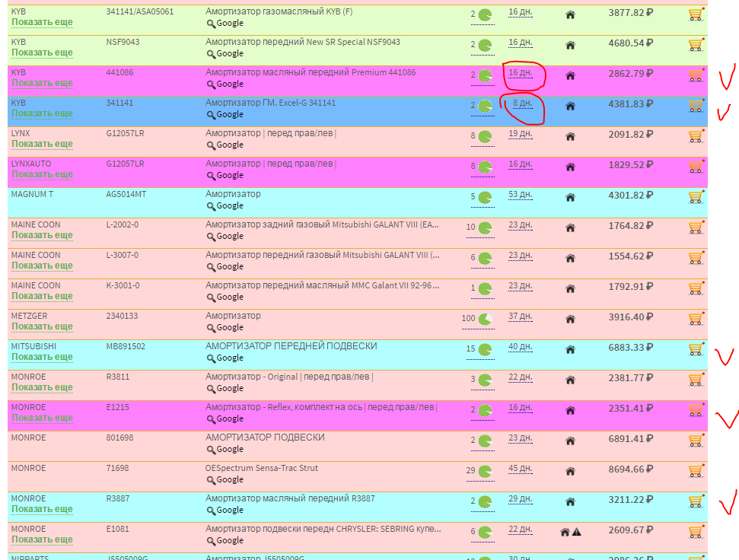Expand 'Показать еще' under KYB NSF9043
739x560 pixels.
pyautogui.click(x=42, y=52)
